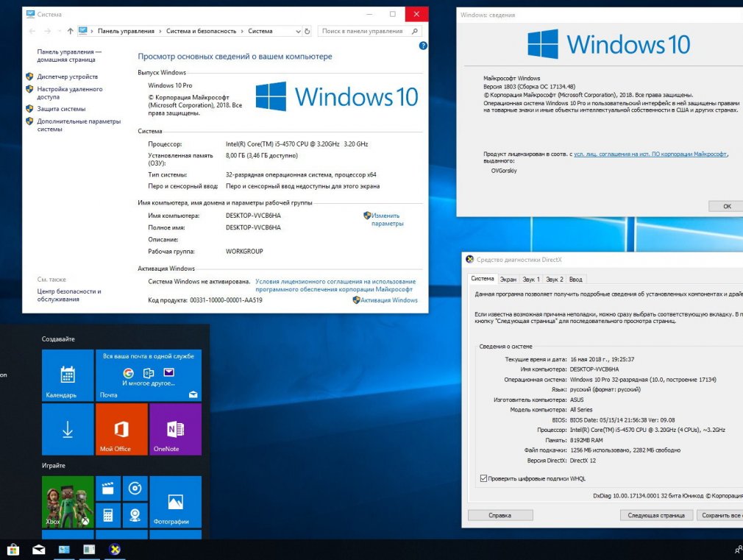This screenshot has width=743, height=560.
Task: Switch to the Экран tab
Action: pos(508,280)
